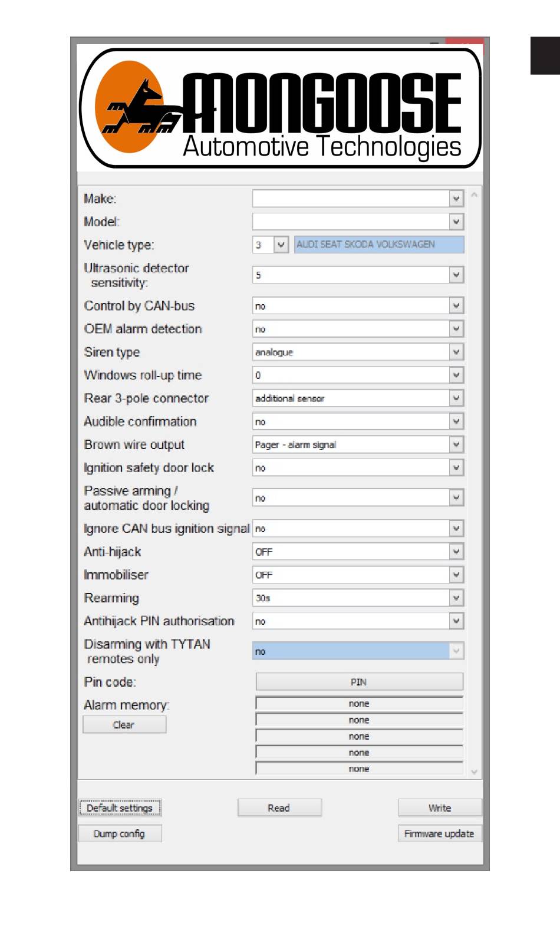Click the AUDI SEAT SKODA VOLKSWAGEN field
Screen dimensions: 560x933
[x=379, y=245]
